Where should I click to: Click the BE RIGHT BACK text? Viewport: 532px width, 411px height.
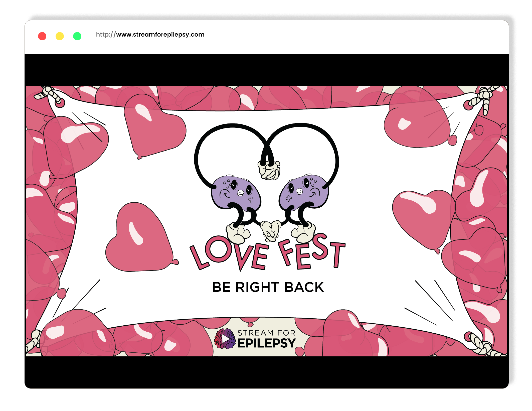click(x=268, y=287)
